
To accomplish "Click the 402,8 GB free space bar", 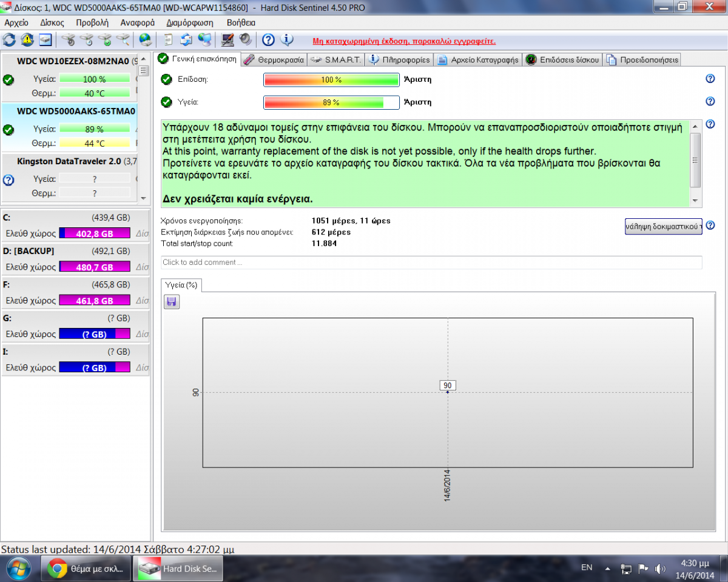I will pos(95,233).
